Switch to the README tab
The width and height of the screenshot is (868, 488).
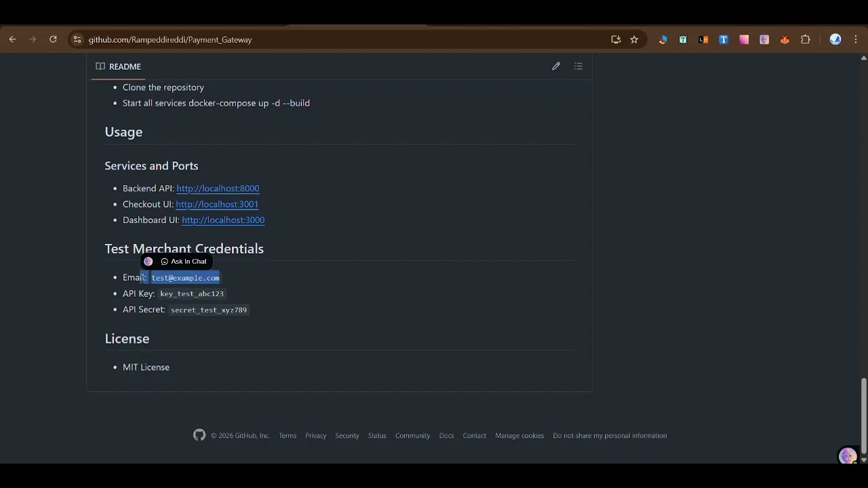(119, 66)
